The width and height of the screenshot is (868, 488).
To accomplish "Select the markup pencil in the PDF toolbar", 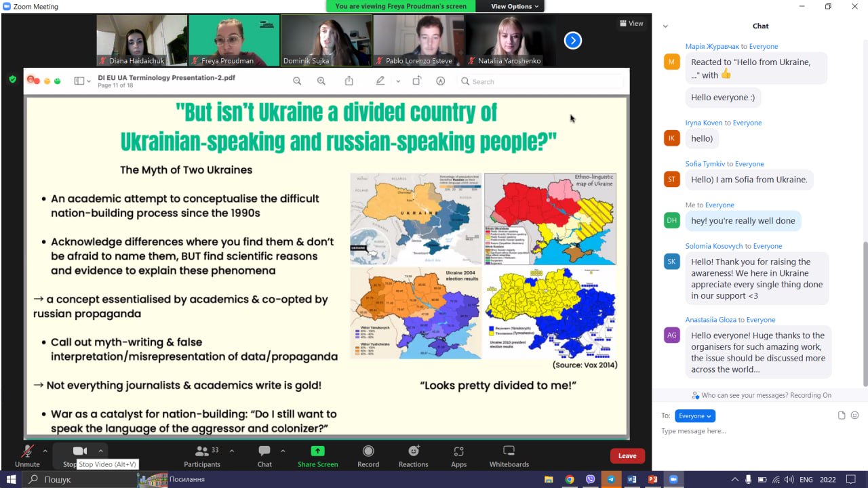I will [380, 81].
